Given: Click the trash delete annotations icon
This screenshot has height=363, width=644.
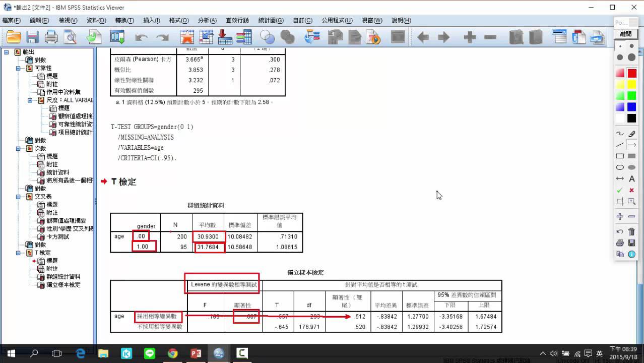Looking at the screenshot, I should pos(632,232).
